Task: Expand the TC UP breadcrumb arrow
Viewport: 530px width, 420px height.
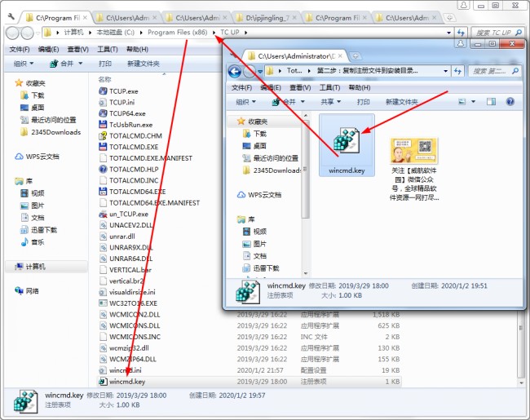Action: point(245,33)
